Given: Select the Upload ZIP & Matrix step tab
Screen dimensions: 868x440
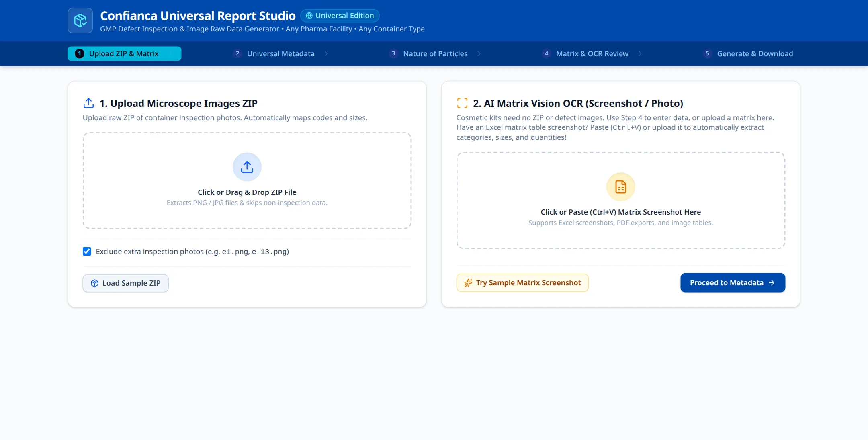Looking at the screenshot, I should [124, 54].
